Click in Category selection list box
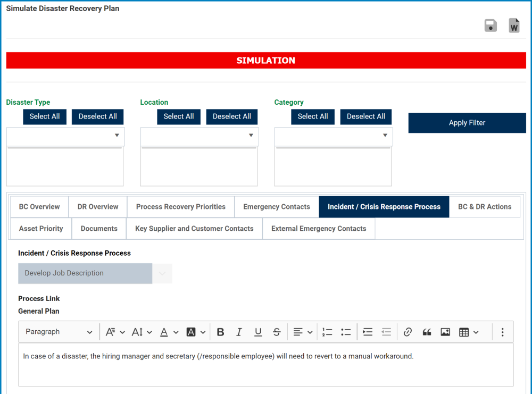This screenshot has width=532, height=394. tap(333, 167)
